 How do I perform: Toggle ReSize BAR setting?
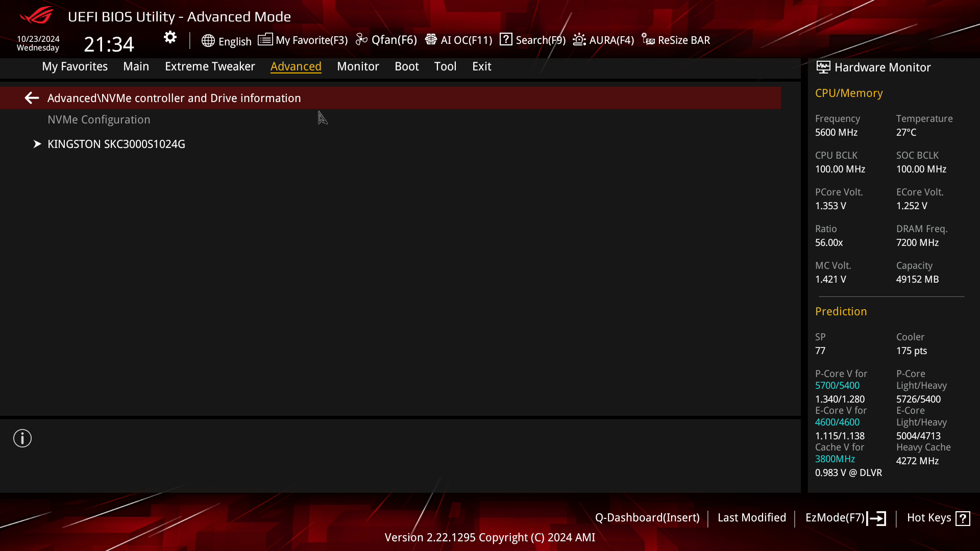tap(676, 40)
